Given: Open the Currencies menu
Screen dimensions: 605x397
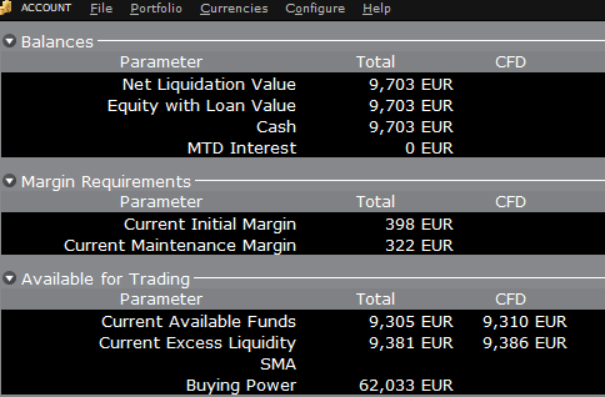Looking at the screenshot, I should click(x=234, y=8).
